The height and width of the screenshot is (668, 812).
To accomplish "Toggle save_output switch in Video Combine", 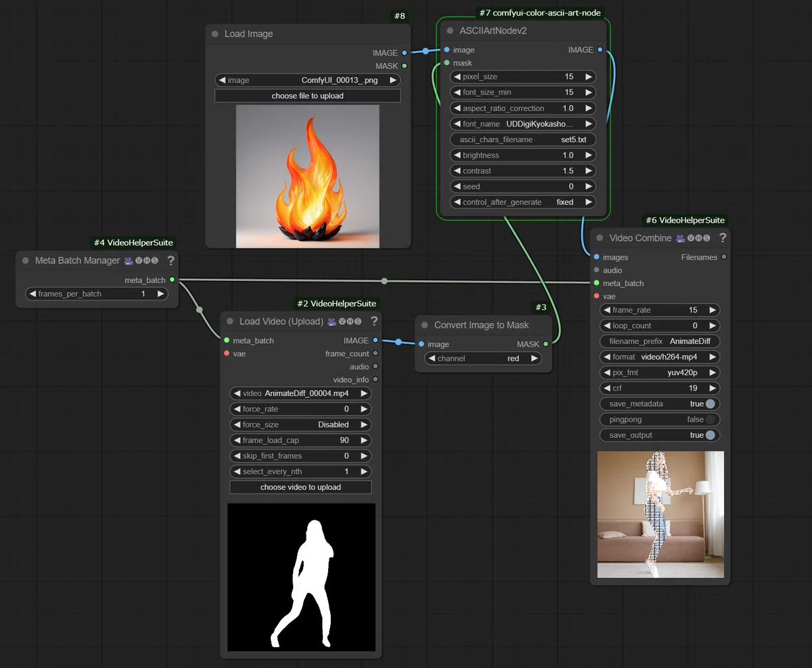I will point(710,435).
